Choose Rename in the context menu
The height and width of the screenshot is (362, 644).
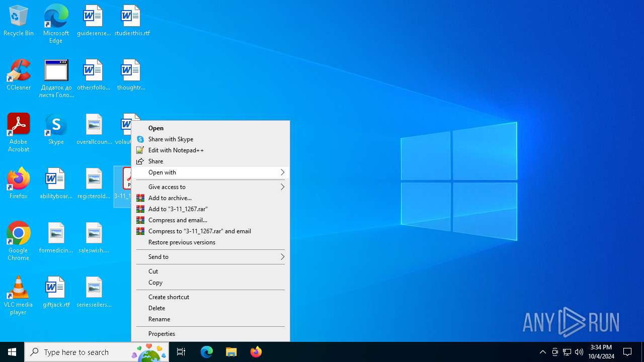pos(210,319)
